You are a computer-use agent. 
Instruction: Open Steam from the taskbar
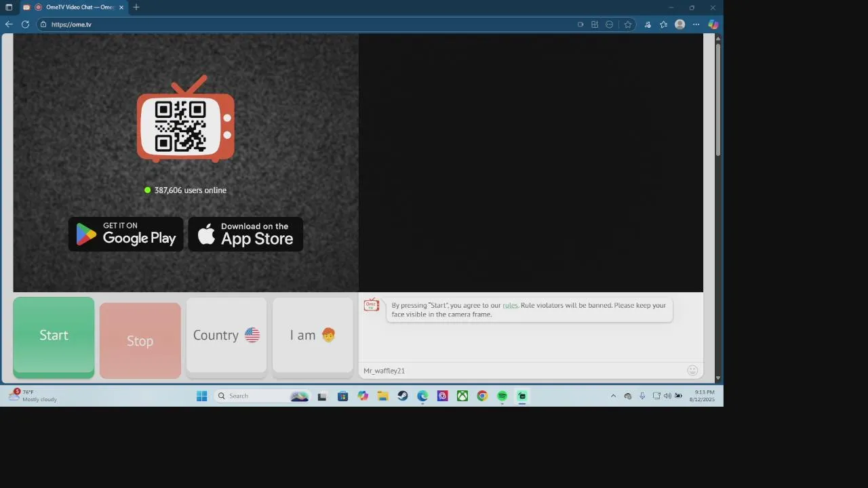(x=403, y=396)
